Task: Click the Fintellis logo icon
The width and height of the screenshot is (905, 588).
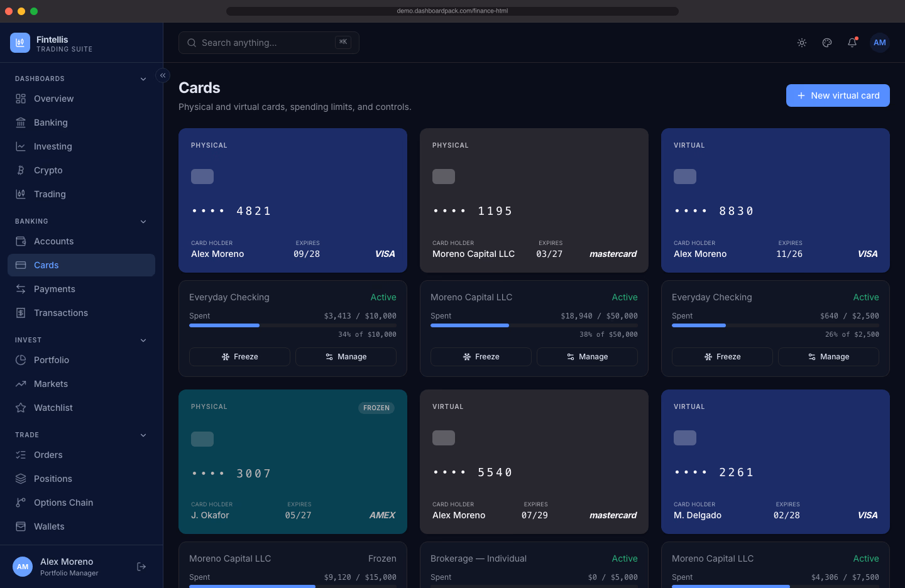Action: [20, 43]
